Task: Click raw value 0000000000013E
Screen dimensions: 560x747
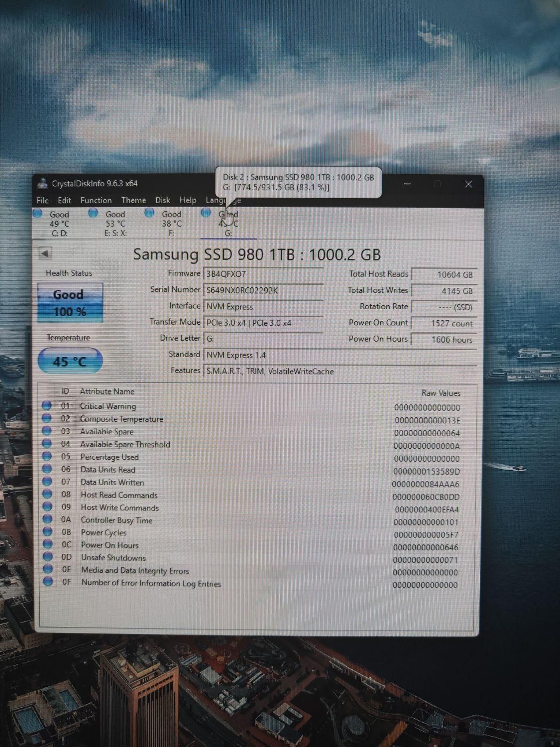Action: pos(428,420)
